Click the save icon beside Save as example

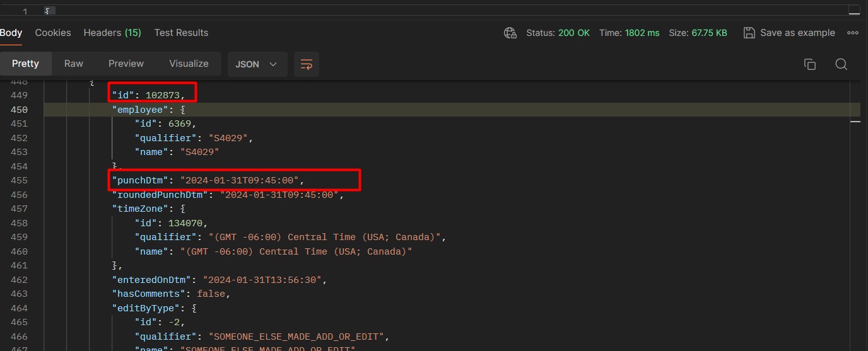coord(749,33)
